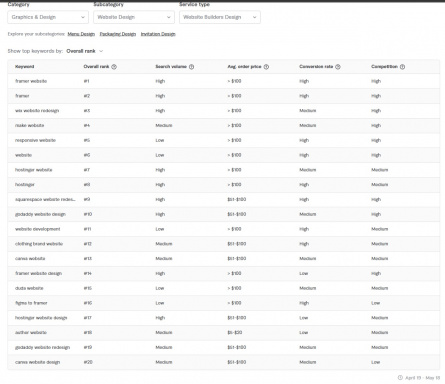Select the 'website development' keyword
Image resolution: width=445 pixels, height=384 pixels.
[x=38, y=229]
